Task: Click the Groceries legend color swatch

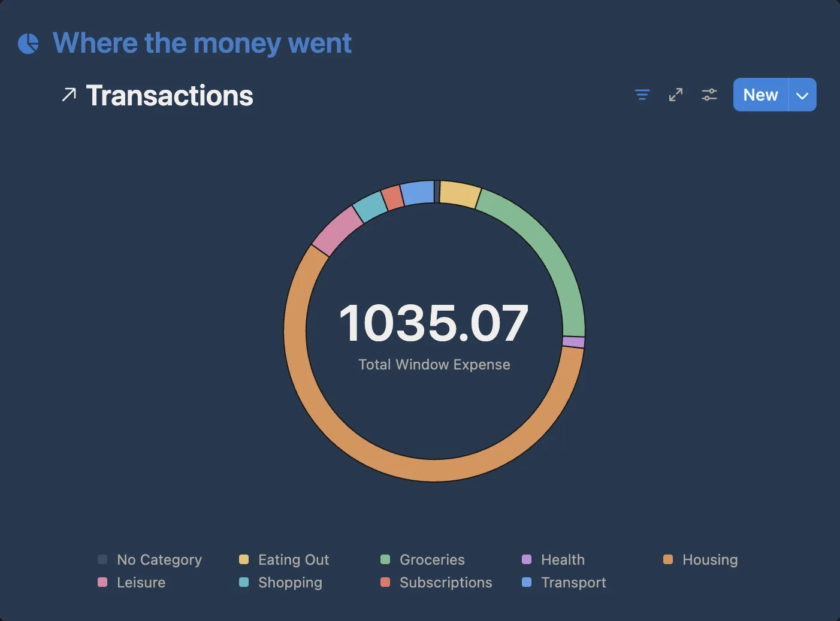Action: pyautogui.click(x=385, y=559)
